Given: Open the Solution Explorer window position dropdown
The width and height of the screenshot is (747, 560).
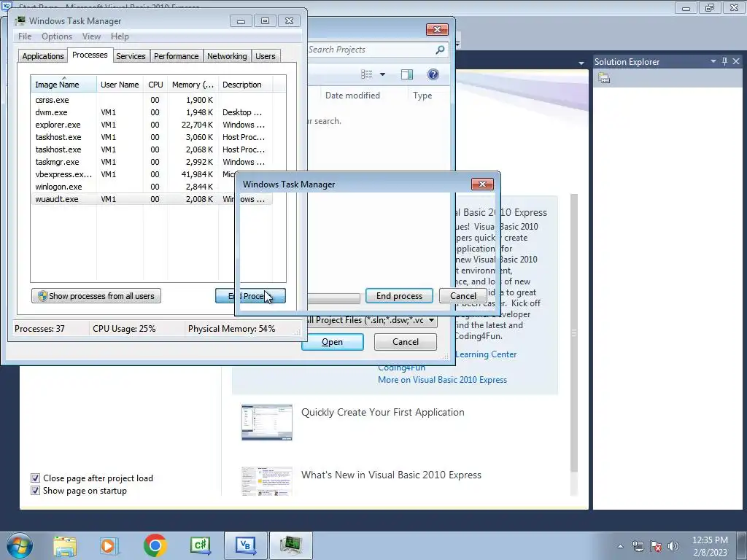Looking at the screenshot, I should tap(713, 61).
